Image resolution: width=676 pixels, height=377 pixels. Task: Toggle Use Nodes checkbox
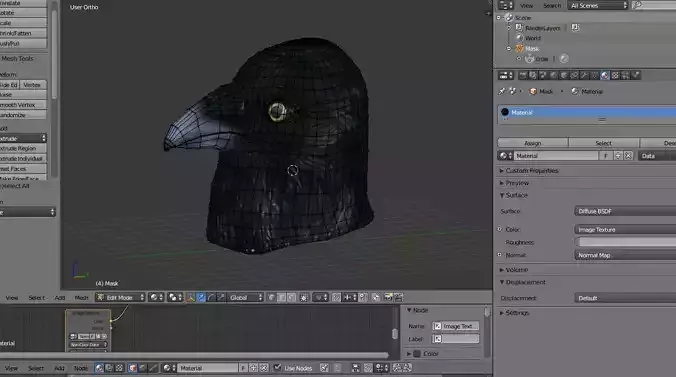[277, 368]
